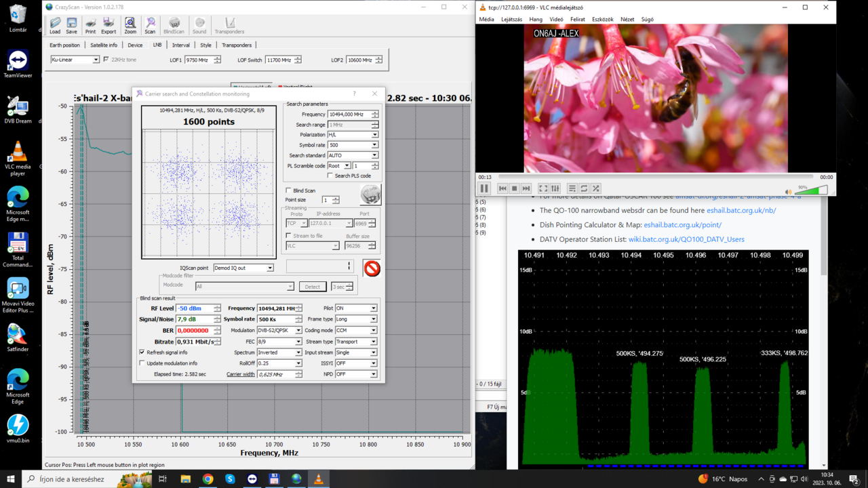868x488 pixels.
Task: Open eshail.batc.org.uk/point/ link
Action: pyautogui.click(x=682, y=225)
